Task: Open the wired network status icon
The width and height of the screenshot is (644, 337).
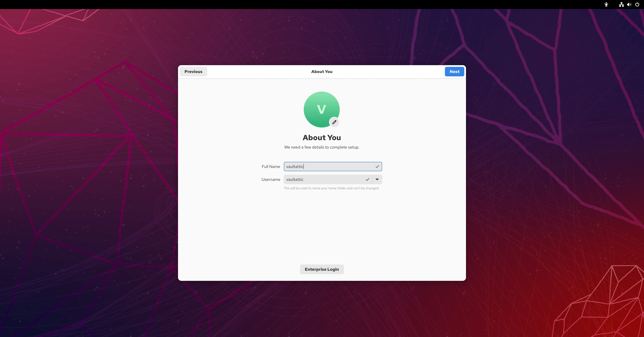Action: coord(622,4)
